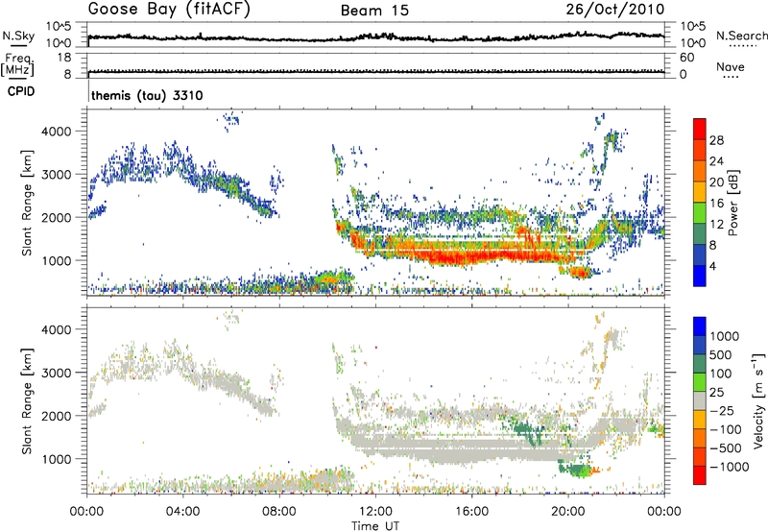Viewport: 768px width, 532px height.
Task: Pick the red bottom segment of the velocity colorbar
Action: [x=700, y=475]
